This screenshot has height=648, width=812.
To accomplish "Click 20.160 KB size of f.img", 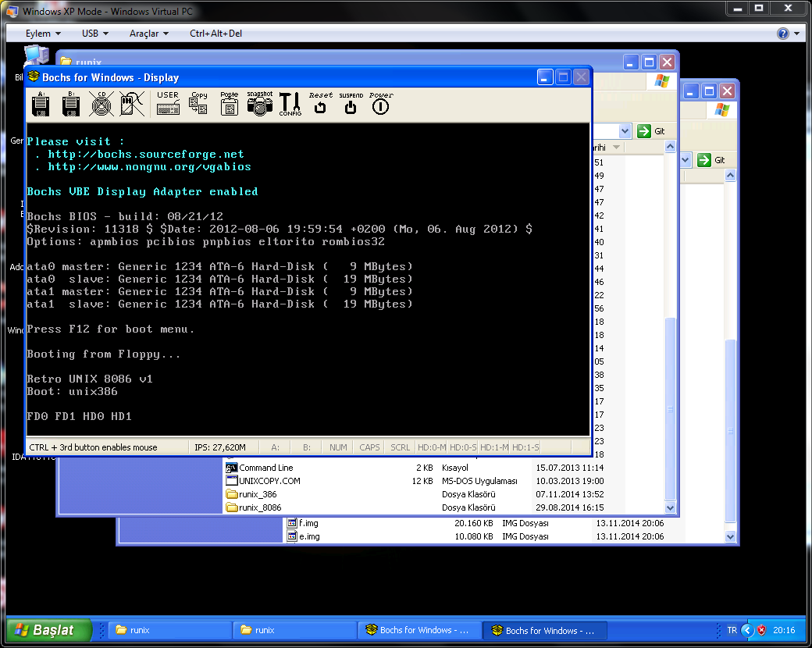I will click(x=473, y=523).
